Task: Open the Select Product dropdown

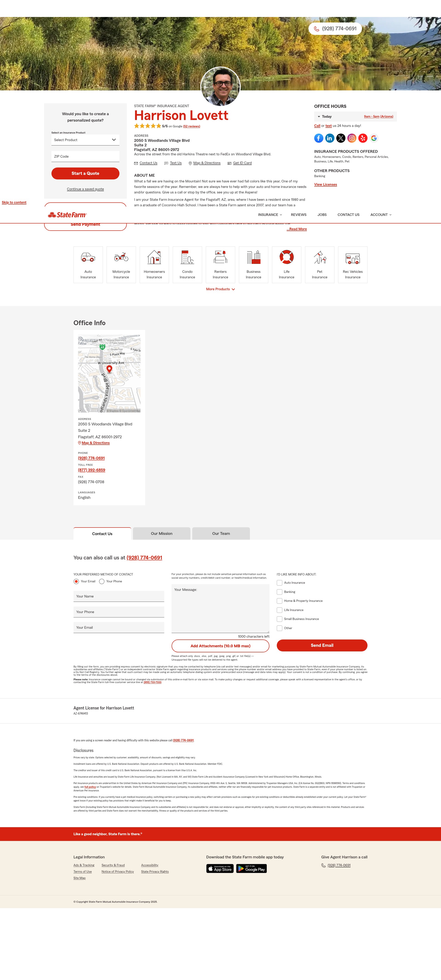Action: tap(85, 140)
